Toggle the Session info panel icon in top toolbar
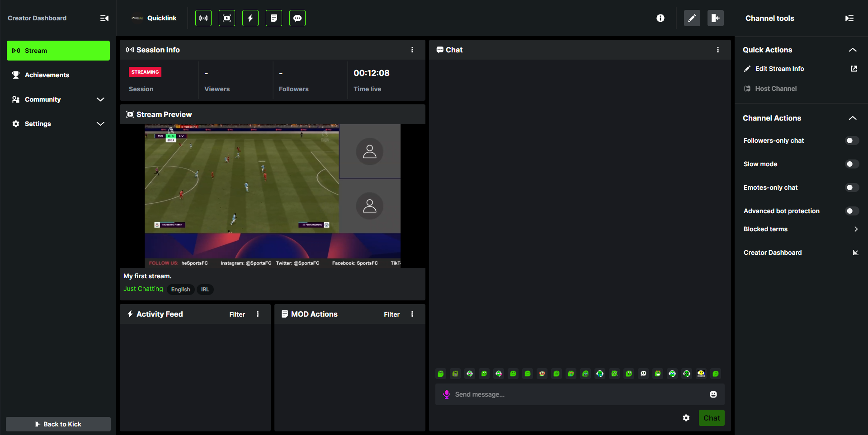 [x=203, y=18]
